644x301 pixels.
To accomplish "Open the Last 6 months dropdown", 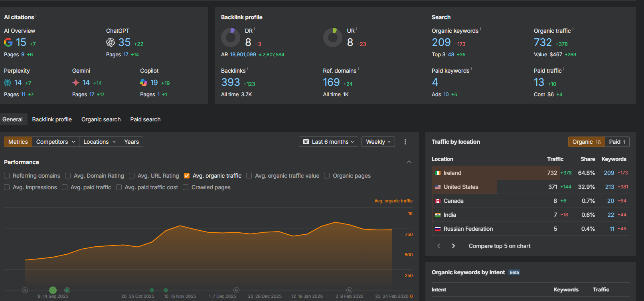I will [x=328, y=142].
